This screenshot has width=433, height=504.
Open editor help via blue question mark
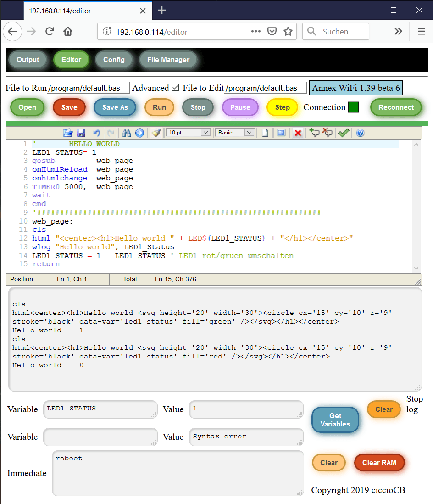tap(360, 133)
